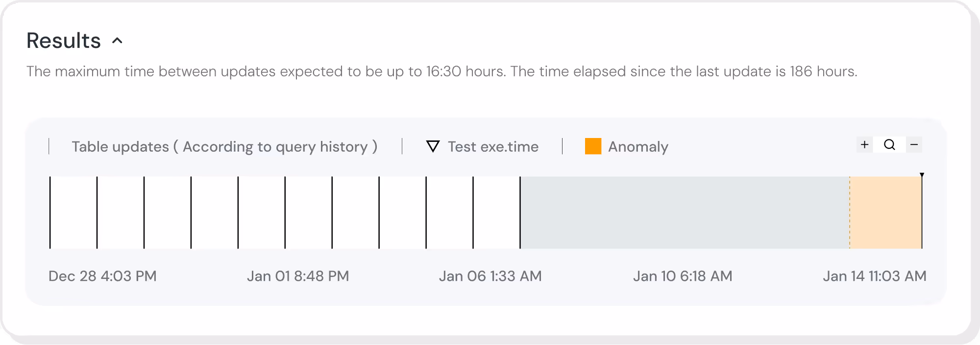
Task: Toggle Table updates legend entry
Action: (224, 147)
